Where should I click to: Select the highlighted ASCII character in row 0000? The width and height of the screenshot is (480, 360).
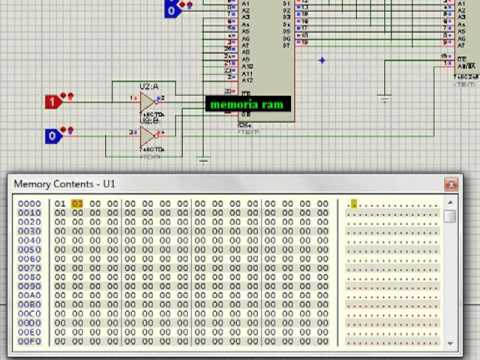click(354, 204)
